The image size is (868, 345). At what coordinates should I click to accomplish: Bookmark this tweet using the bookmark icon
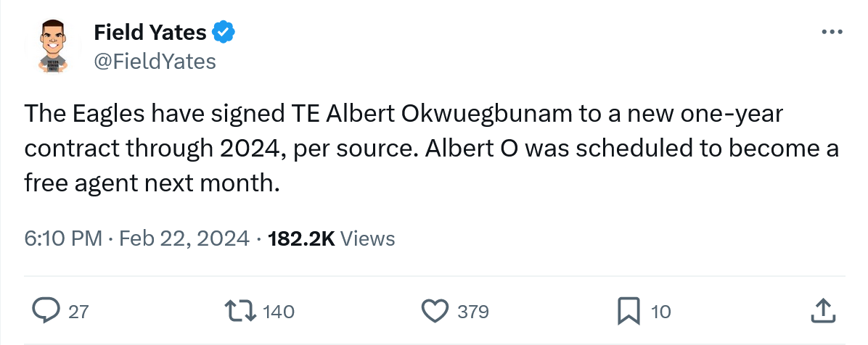pos(628,312)
